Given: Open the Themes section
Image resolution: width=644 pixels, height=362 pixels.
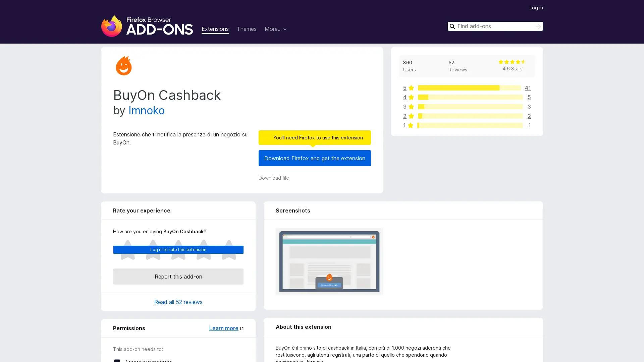Looking at the screenshot, I should click(247, 29).
